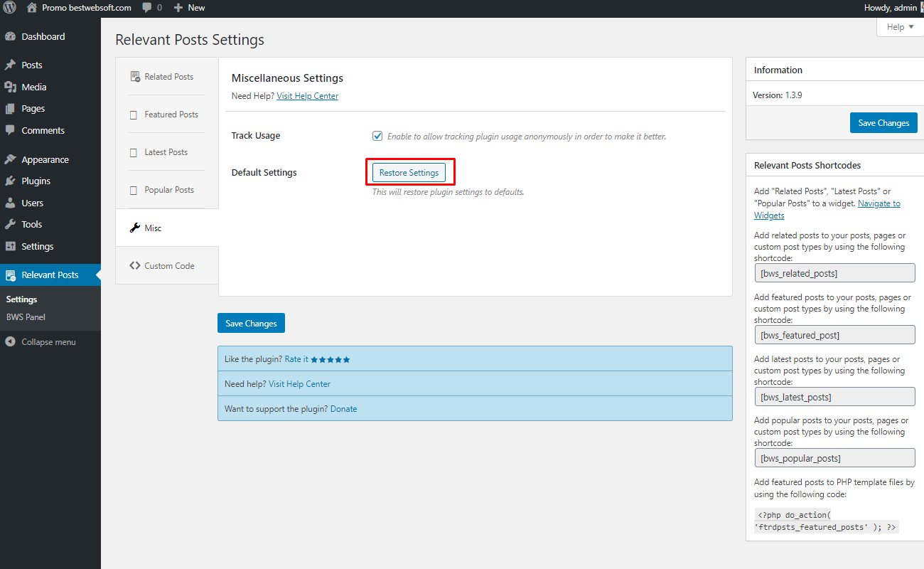Switch to the Latest Posts tab
924x569 pixels.
pos(167,152)
